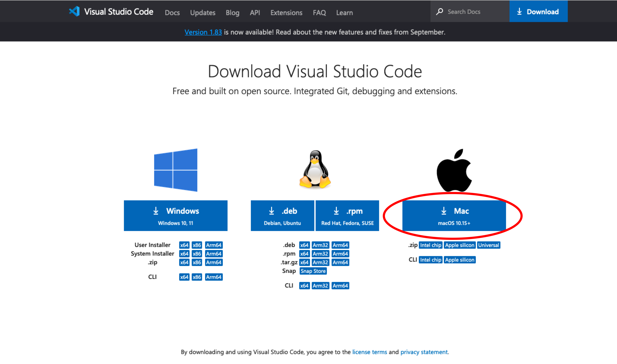Select Mac .zip Universal download
Screen dimensions: 617x364
click(x=488, y=245)
